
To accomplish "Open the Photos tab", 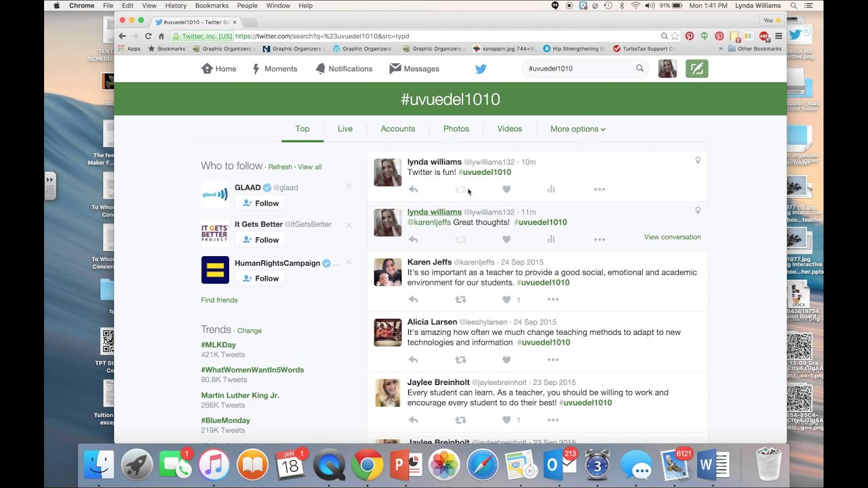I will click(x=456, y=129).
